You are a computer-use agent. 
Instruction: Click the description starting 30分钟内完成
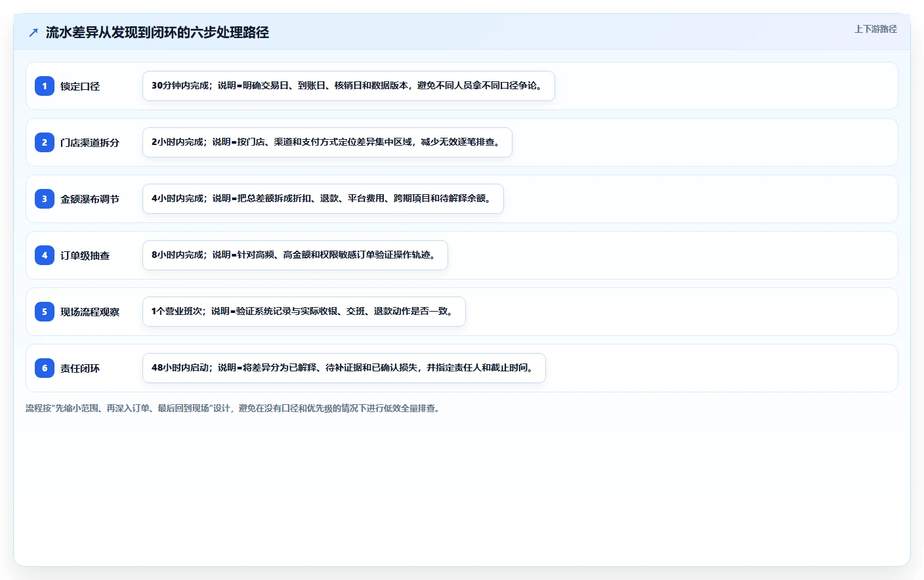pos(348,86)
